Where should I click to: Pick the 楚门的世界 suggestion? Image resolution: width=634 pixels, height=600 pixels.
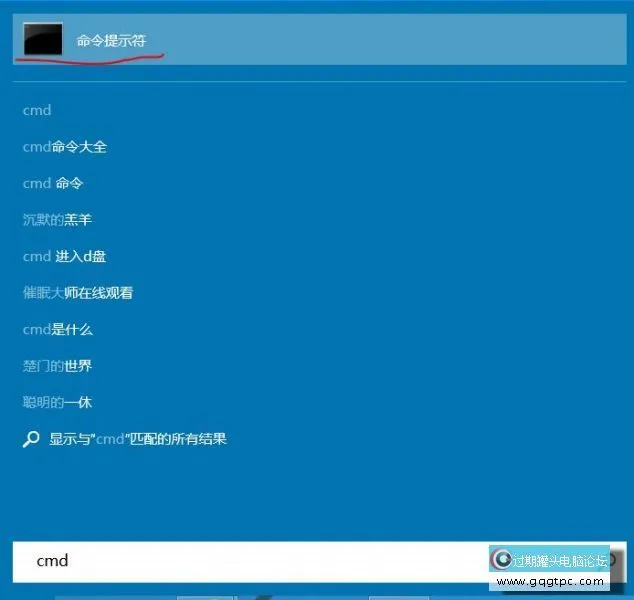(x=57, y=366)
